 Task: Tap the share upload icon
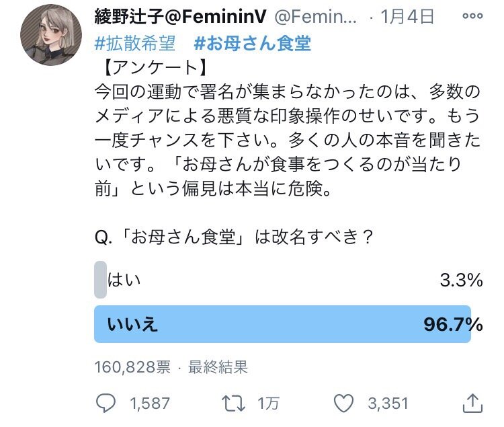(x=472, y=403)
